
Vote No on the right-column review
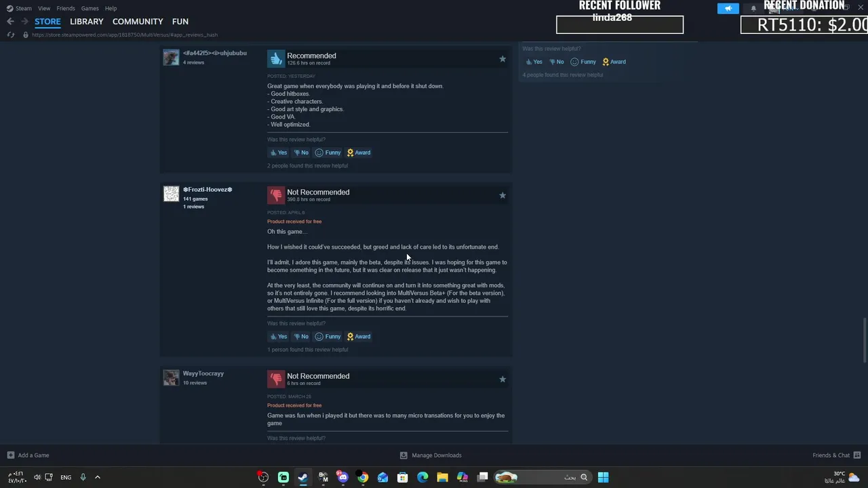(x=557, y=62)
